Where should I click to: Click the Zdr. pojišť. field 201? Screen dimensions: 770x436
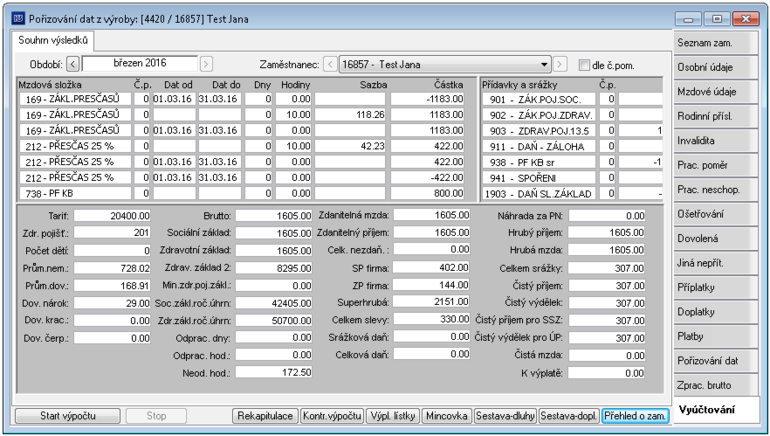coord(112,233)
